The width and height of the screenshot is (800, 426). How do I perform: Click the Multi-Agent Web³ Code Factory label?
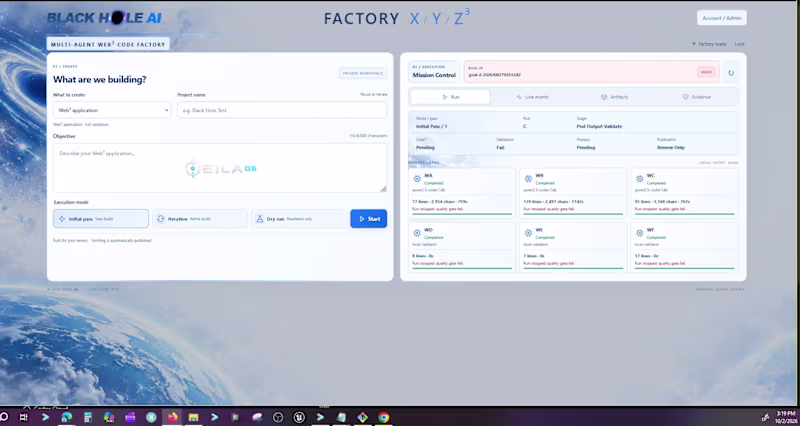tap(108, 44)
